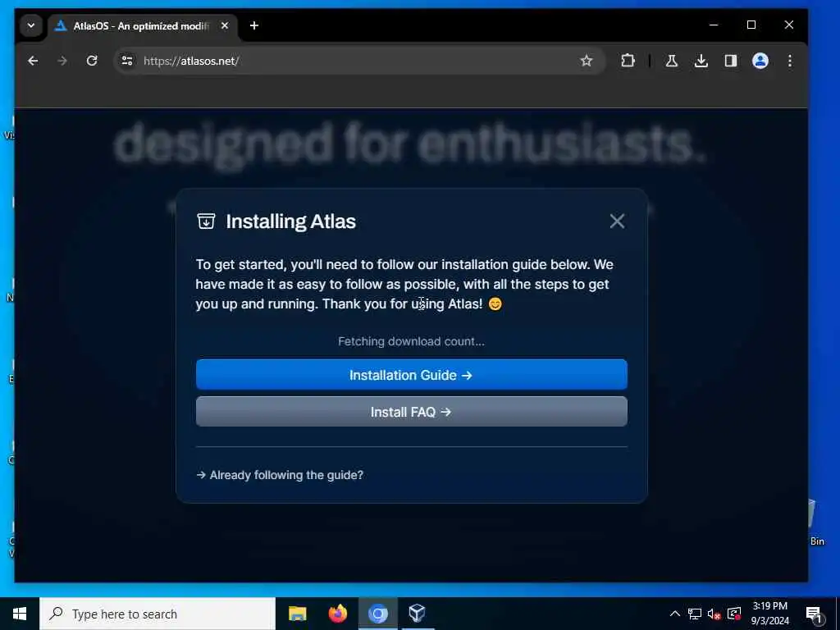
Task: Click the taskbar search box
Action: [x=157, y=614]
